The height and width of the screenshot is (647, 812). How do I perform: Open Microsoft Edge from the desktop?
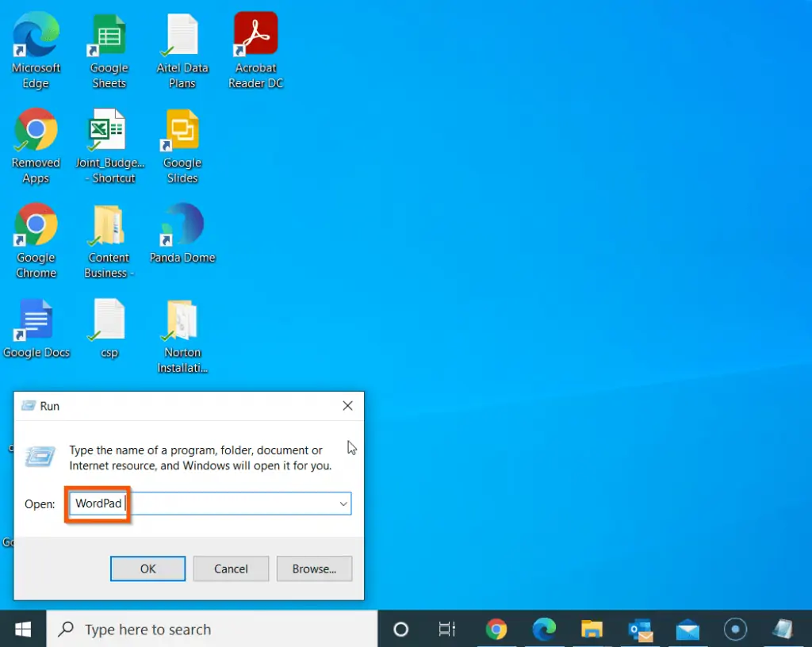[x=36, y=36]
